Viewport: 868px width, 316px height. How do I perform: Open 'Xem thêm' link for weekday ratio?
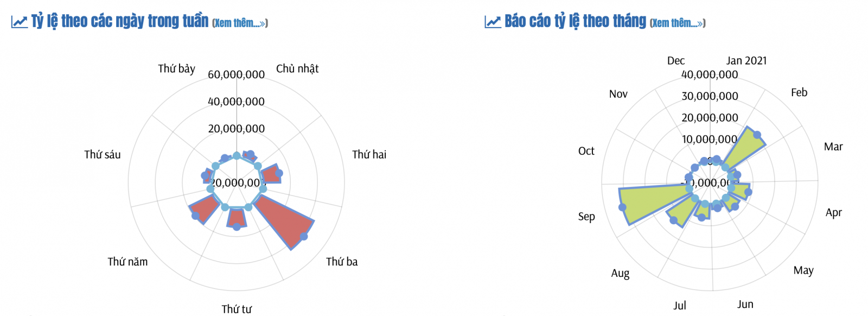(x=240, y=23)
